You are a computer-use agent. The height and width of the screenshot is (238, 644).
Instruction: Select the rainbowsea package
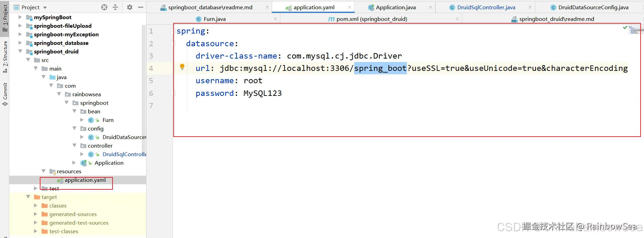(x=86, y=95)
